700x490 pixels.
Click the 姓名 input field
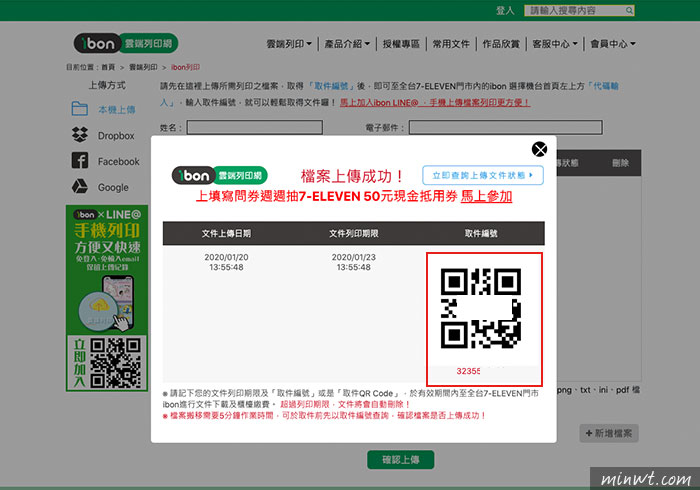pos(254,127)
